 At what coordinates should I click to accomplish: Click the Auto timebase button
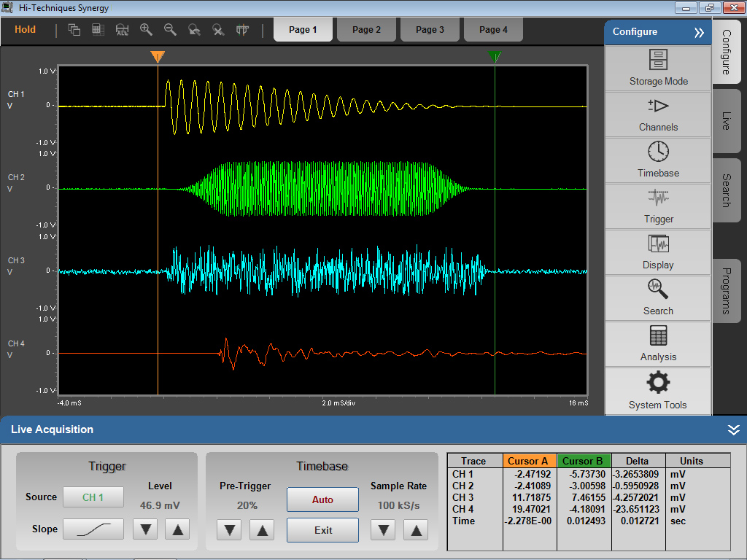point(322,499)
